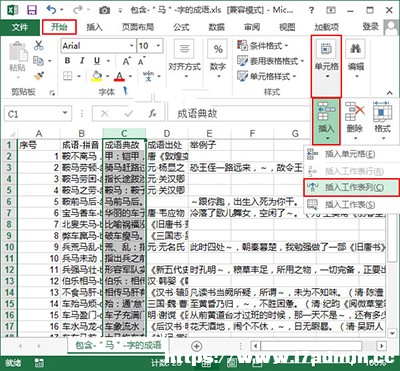
Task: Switch to the 页面布局 page layout tab
Action: (x=138, y=27)
